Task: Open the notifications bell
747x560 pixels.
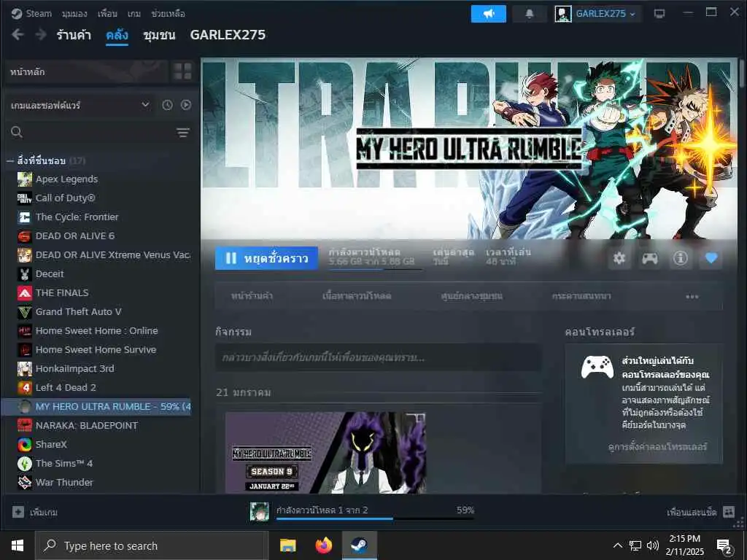Action: pyautogui.click(x=530, y=14)
